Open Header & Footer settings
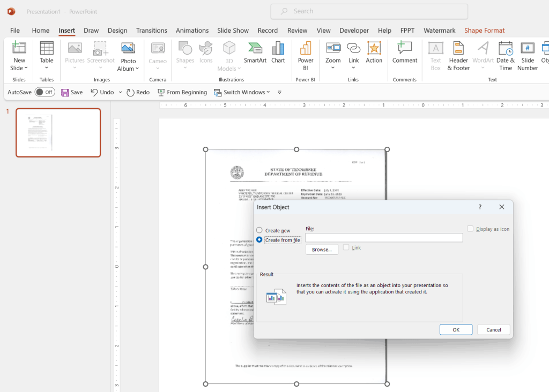The width and height of the screenshot is (549, 392). tap(458, 56)
